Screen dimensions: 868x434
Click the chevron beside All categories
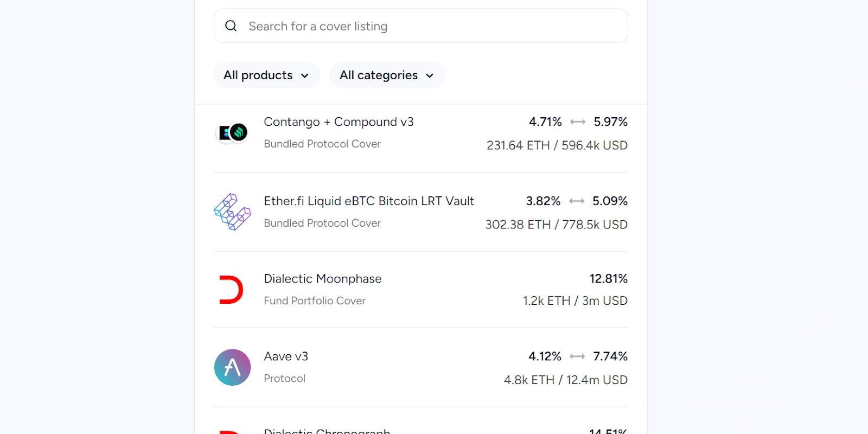point(430,76)
